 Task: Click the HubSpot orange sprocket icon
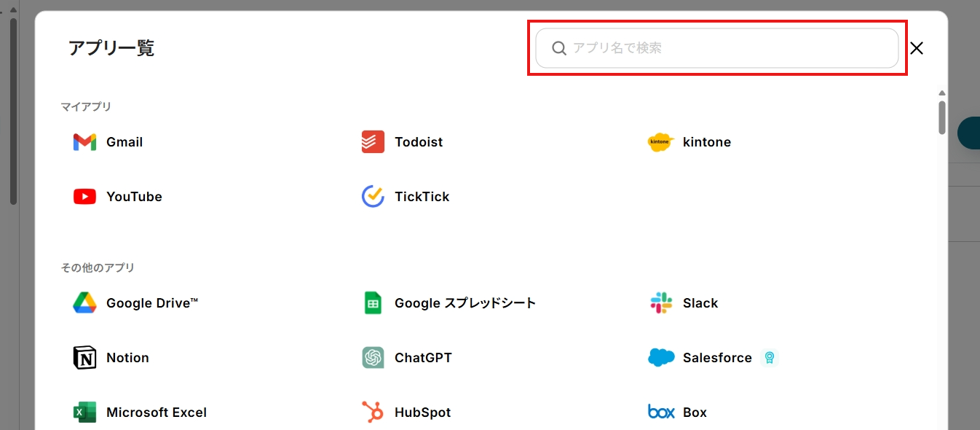[373, 413]
